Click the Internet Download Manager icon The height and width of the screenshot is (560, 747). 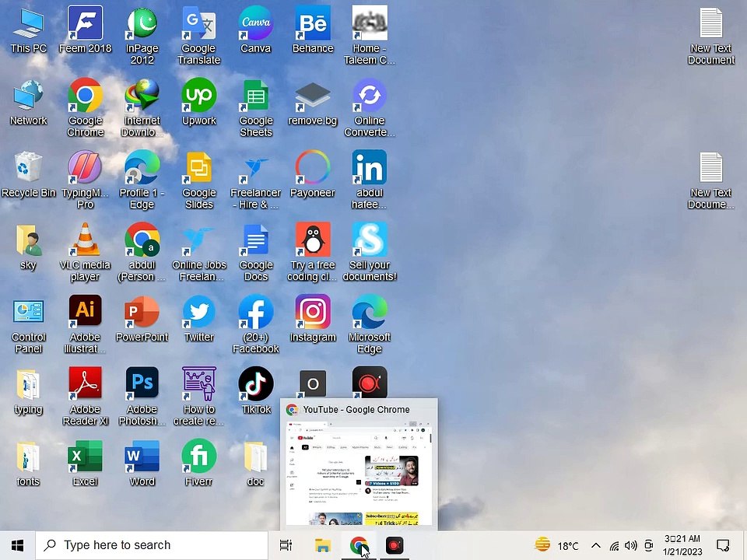click(x=142, y=109)
